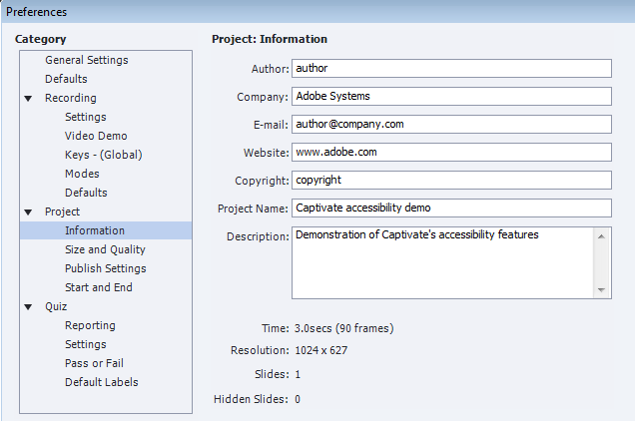Screen dimensions: 635x421
Task: Click the Project Name text box
Action: 450,208
